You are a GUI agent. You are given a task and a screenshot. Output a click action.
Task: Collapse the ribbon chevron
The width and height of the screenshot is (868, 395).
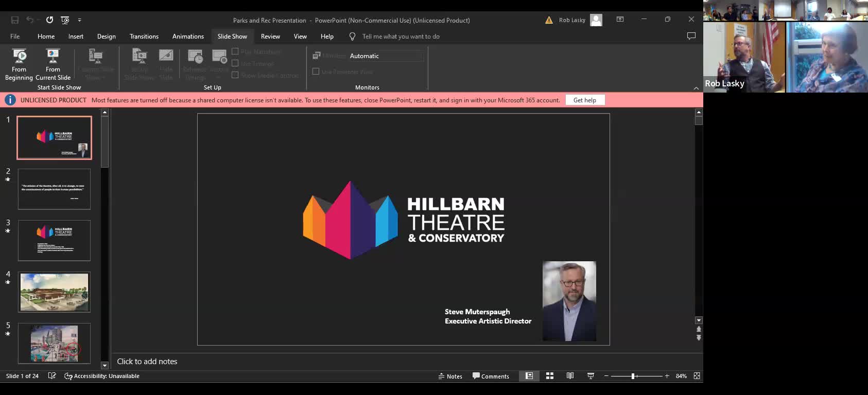click(x=696, y=88)
